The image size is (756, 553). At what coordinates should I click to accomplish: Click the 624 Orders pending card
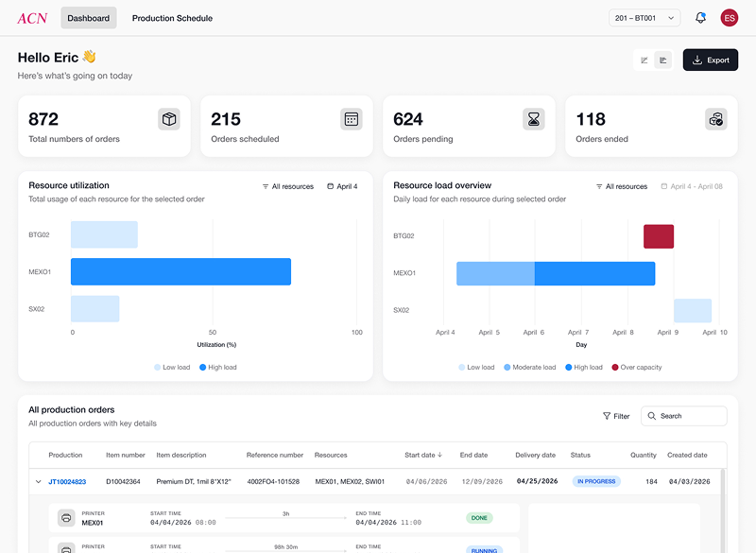(x=469, y=126)
